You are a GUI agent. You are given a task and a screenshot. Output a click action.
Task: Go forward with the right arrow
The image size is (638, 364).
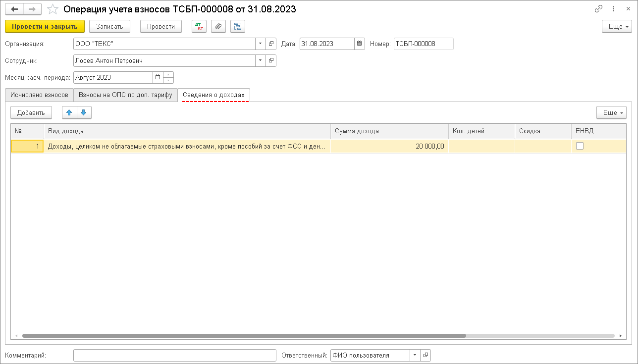tap(33, 9)
